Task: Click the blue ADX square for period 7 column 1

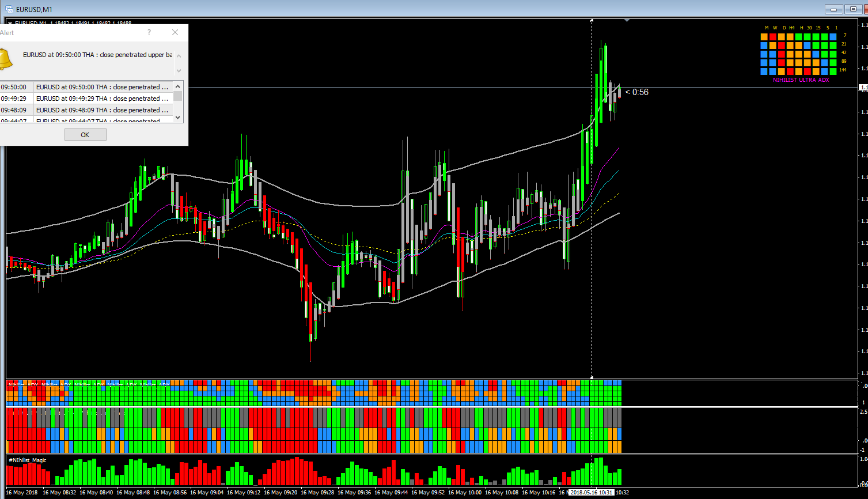Action: pyautogui.click(x=833, y=37)
